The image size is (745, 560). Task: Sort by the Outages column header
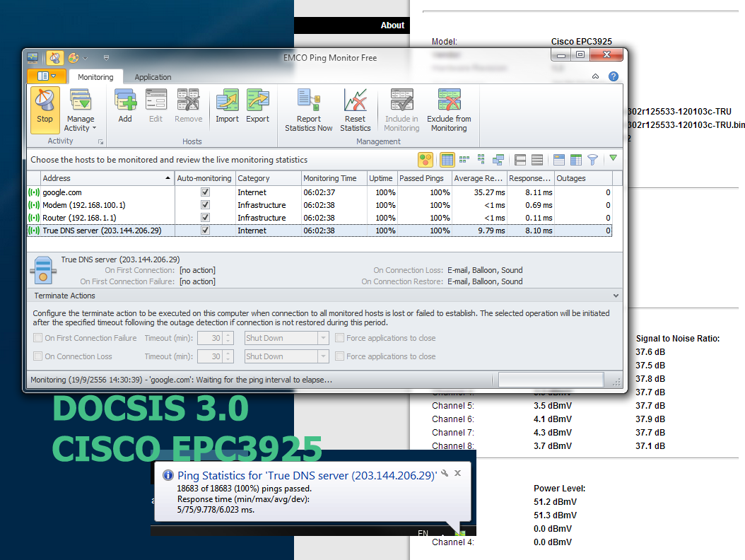(583, 178)
